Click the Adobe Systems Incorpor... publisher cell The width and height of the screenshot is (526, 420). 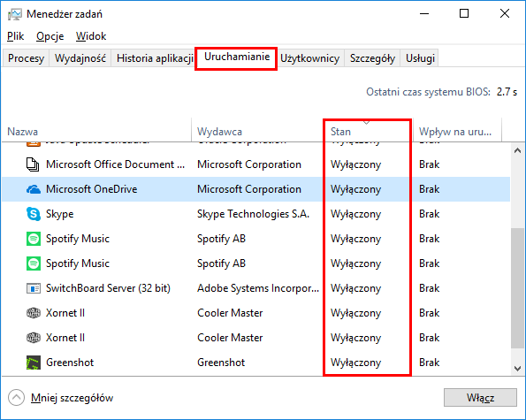click(x=258, y=288)
